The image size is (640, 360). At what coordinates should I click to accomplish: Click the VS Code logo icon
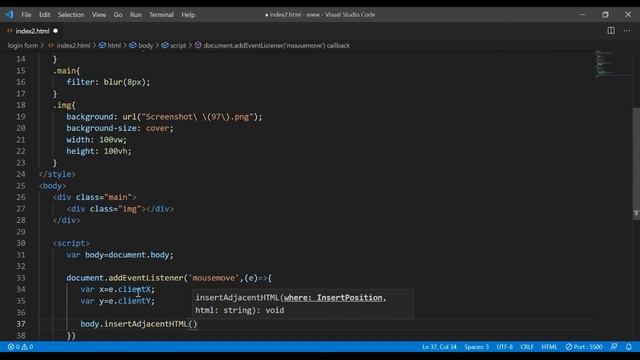tap(9, 15)
